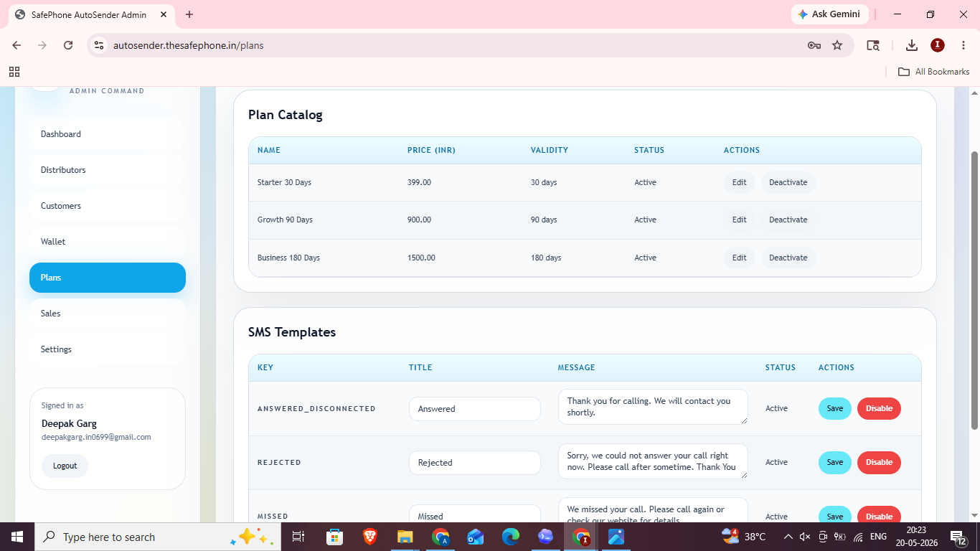Deactivate the Business 180 Days plan

[x=788, y=258]
